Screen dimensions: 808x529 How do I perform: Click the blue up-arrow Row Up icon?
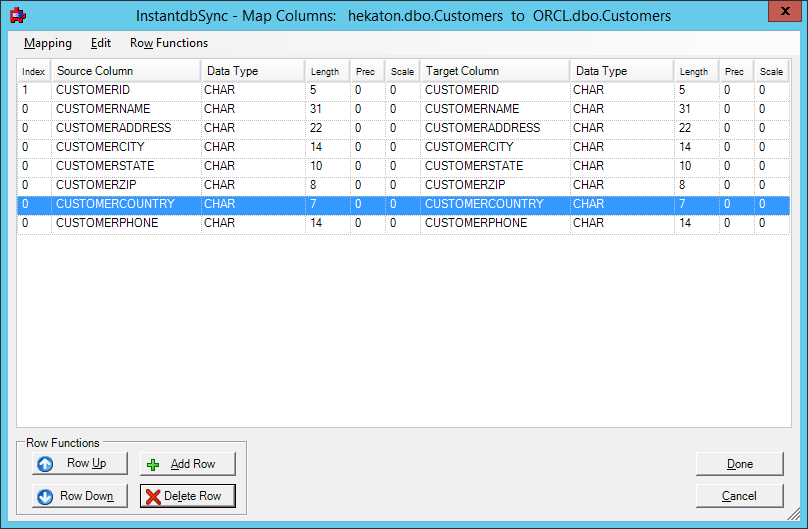point(45,464)
